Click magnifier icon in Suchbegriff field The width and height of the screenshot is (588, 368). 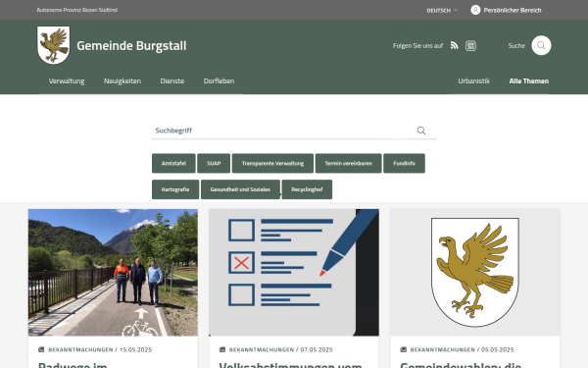(x=421, y=131)
